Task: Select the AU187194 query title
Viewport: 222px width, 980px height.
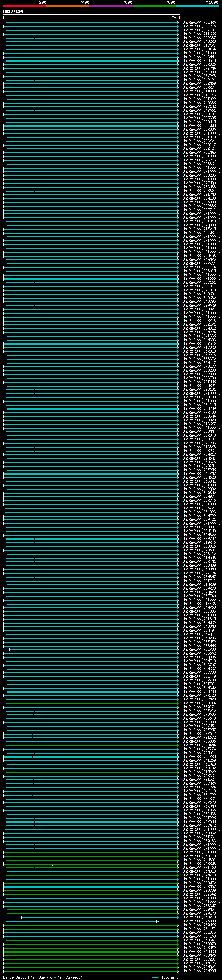Action: click(13, 11)
